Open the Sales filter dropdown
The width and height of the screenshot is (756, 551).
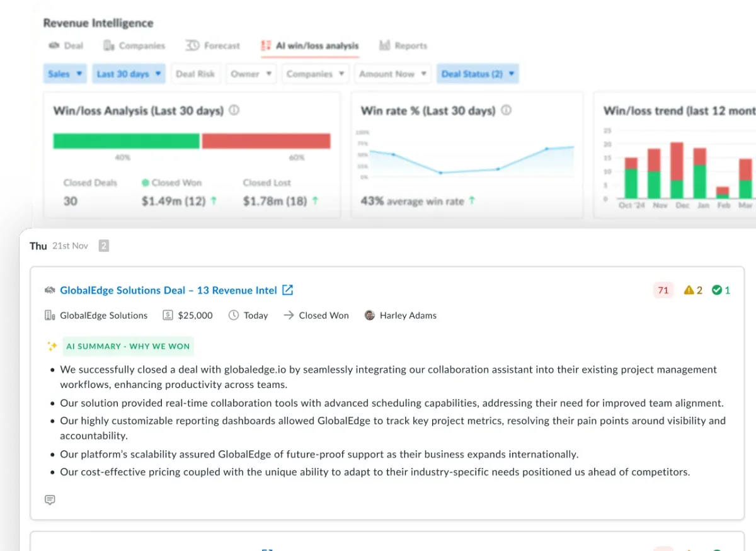pos(64,74)
